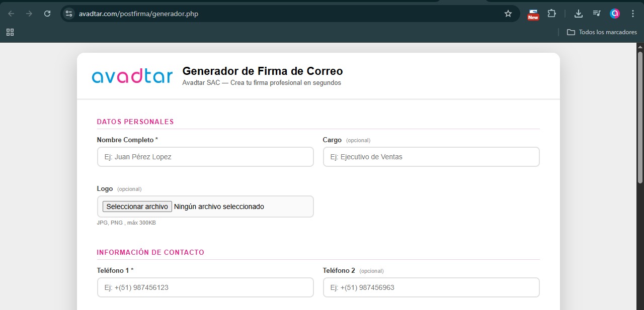The width and height of the screenshot is (644, 310).
Task: Bookmark this page with the star icon
Action: click(508, 14)
